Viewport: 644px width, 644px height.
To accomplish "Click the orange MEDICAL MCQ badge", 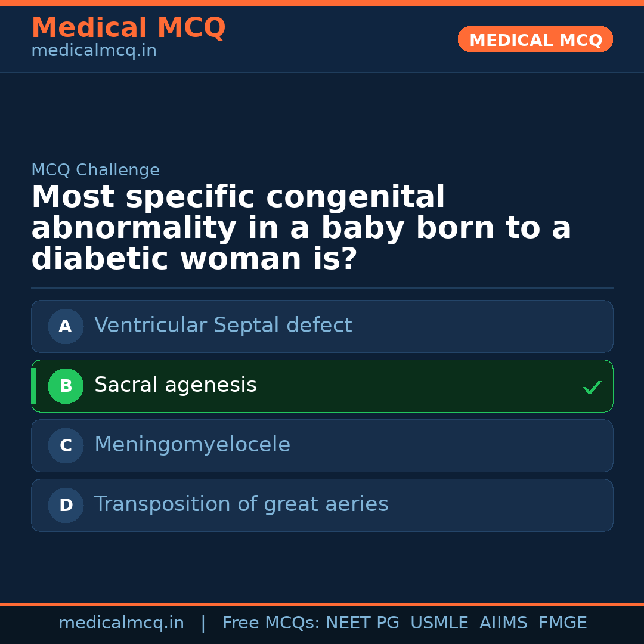I will [x=535, y=39].
